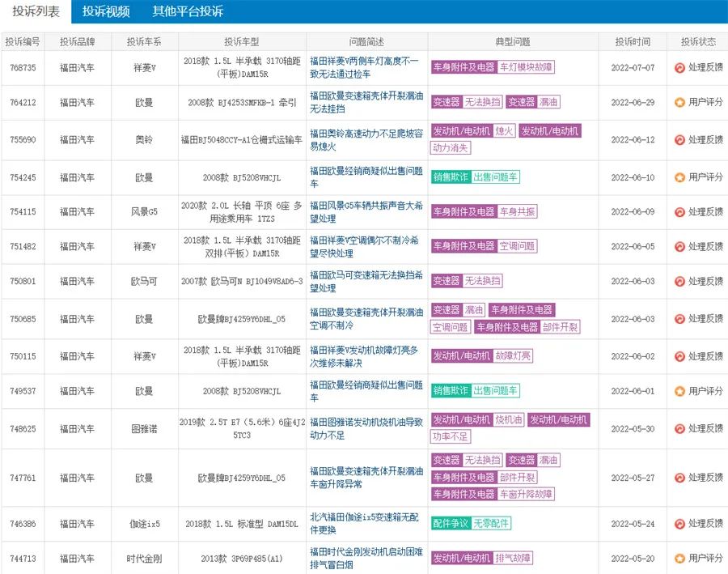Click the 投诉状态 column header
This screenshot has width=728, height=574.
click(x=698, y=42)
